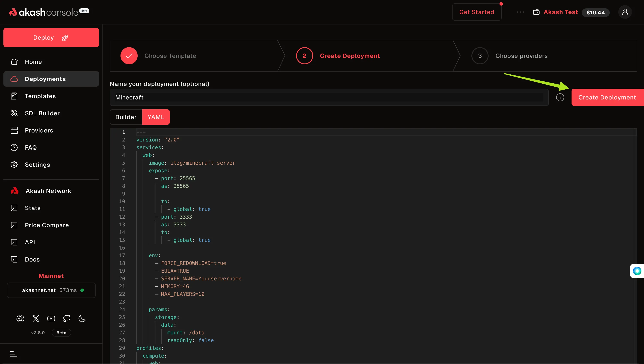Open Discord link icon in sidebar footer
Screen dimensions: 644x364
(x=20, y=319)
